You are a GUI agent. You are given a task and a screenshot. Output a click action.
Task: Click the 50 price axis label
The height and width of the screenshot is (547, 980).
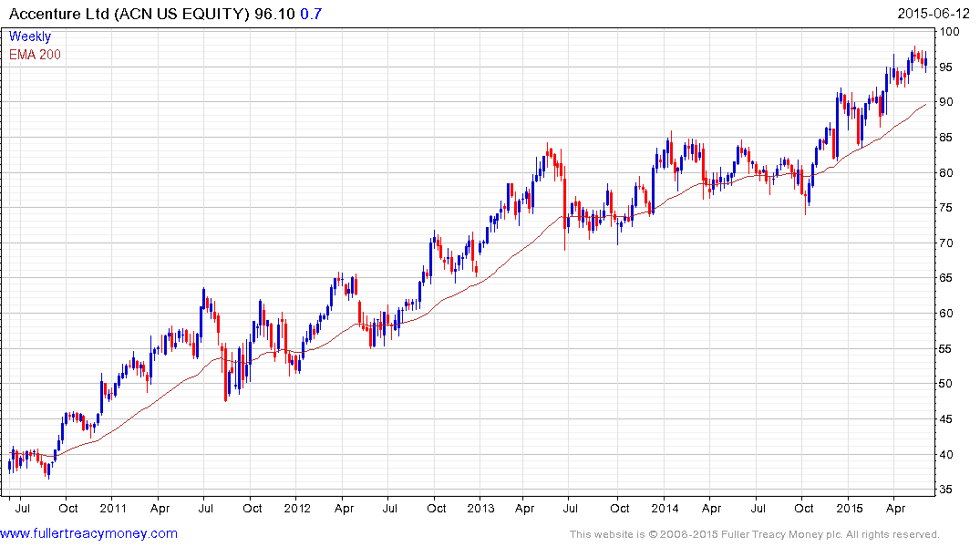pyautogui.click(x=946, y=383)
